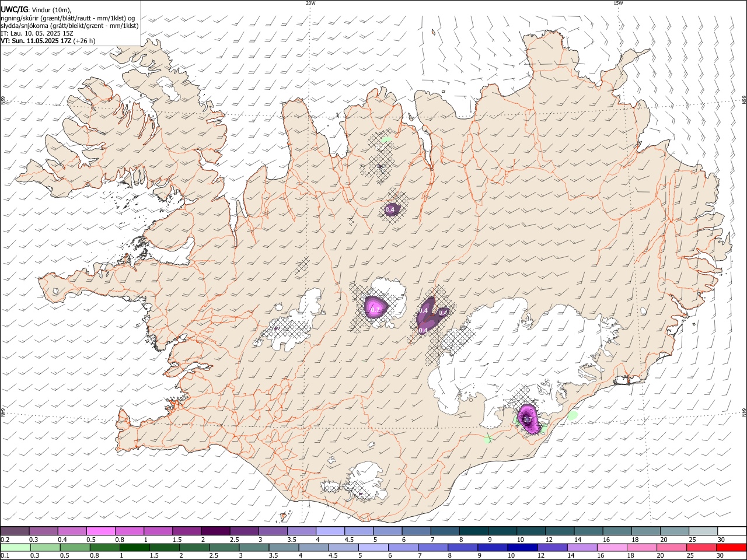The height and width of the screenshot is (560, 747).
Task: Select the top legend swatch labeled 9
Action: pyautogui.click(x=502, y=531)
